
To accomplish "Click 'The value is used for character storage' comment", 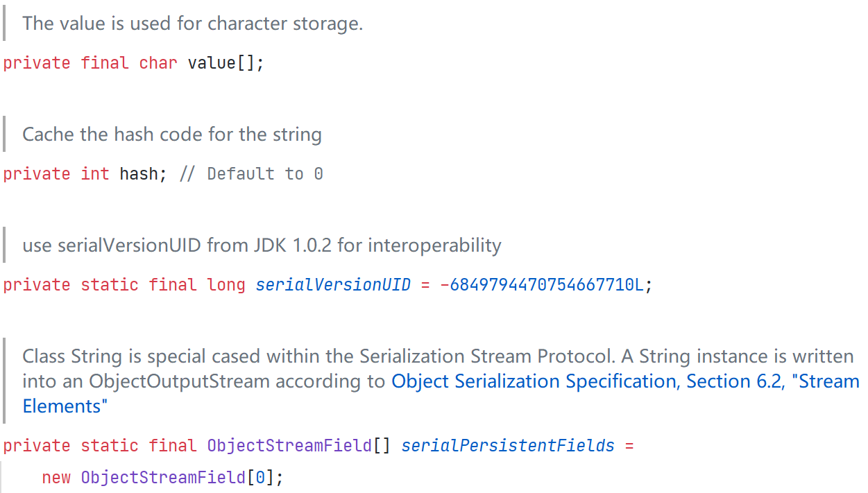I will pyautogui.click(x=193, y=24).
